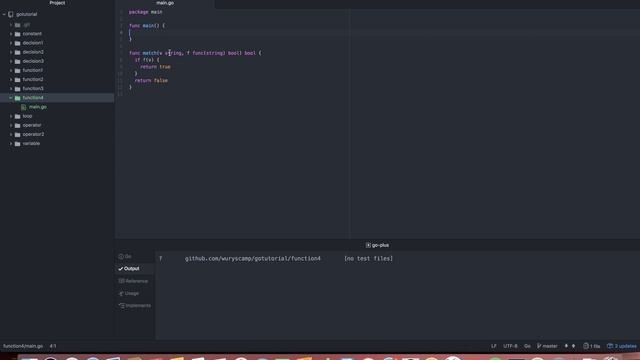Expand the decision3 folder arrow
The image size is (640, 360).
11,61
